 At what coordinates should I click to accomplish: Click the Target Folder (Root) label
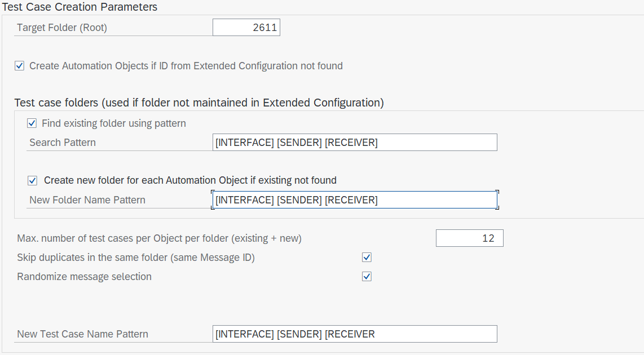pyautogui.click(x=62, y=27)
